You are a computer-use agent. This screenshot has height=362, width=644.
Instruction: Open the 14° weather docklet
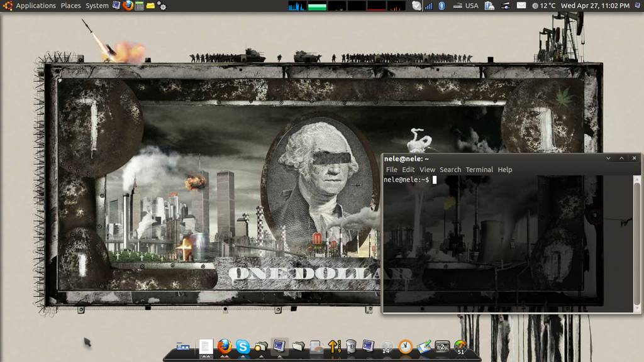[x=387, y=348]
